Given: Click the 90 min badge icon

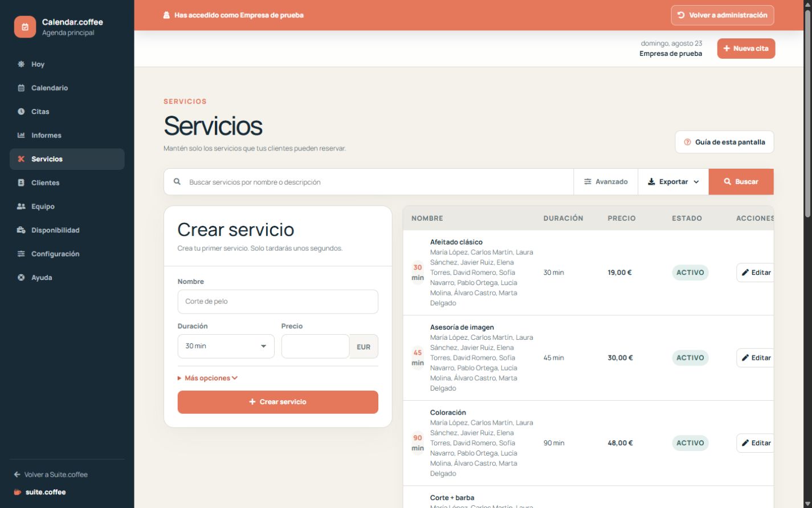Looking at the screenshot, I should pyautogui.click(x=418, y=443).
